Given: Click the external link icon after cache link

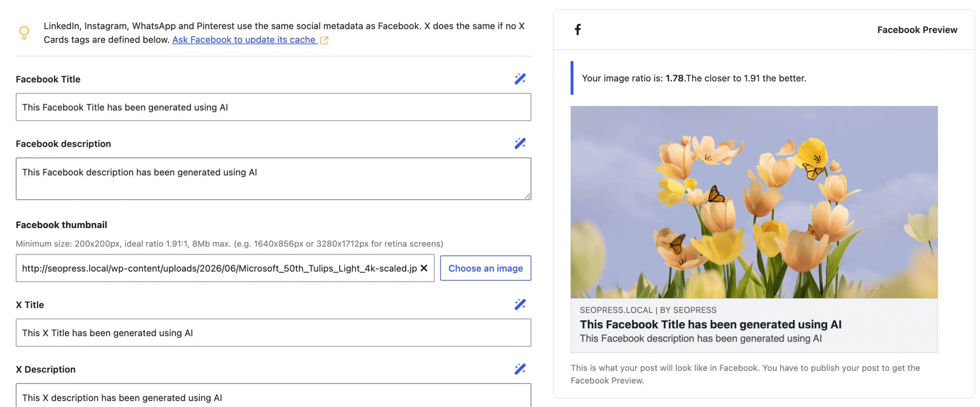Looking at the screenshot, I should coord(324,40).
